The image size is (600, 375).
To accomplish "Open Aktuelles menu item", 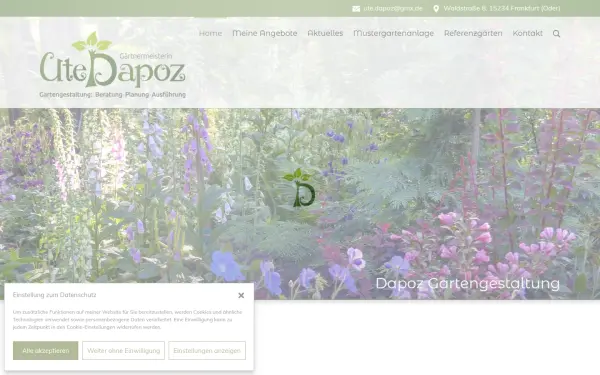I will (x=325, y=33).
